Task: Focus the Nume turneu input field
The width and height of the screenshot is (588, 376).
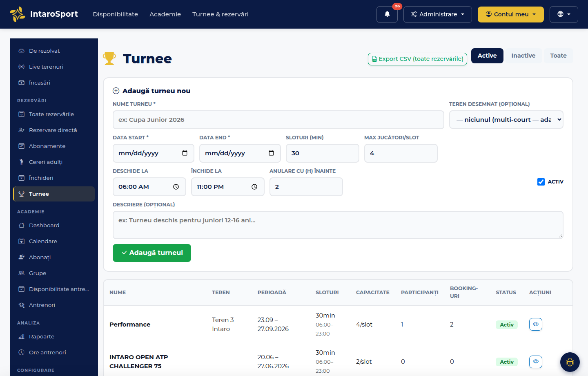Action: (x=278, y=120)
